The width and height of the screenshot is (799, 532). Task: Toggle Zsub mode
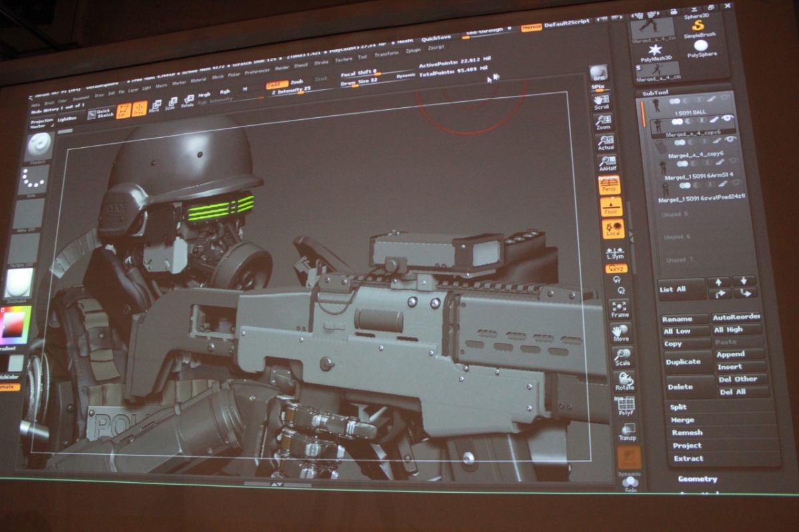pos(297,82)
